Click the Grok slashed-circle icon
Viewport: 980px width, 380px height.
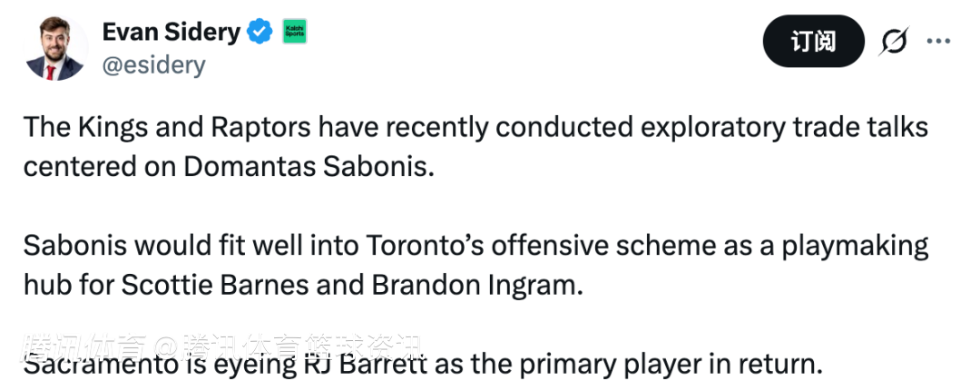point(894,42)
